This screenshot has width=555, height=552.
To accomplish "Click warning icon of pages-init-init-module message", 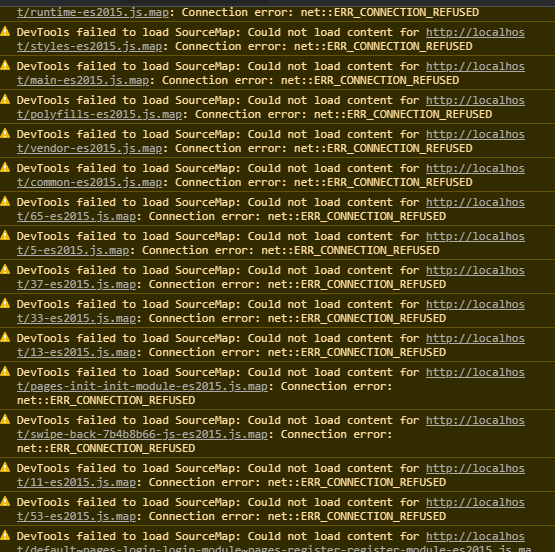I will coord(5,372).
